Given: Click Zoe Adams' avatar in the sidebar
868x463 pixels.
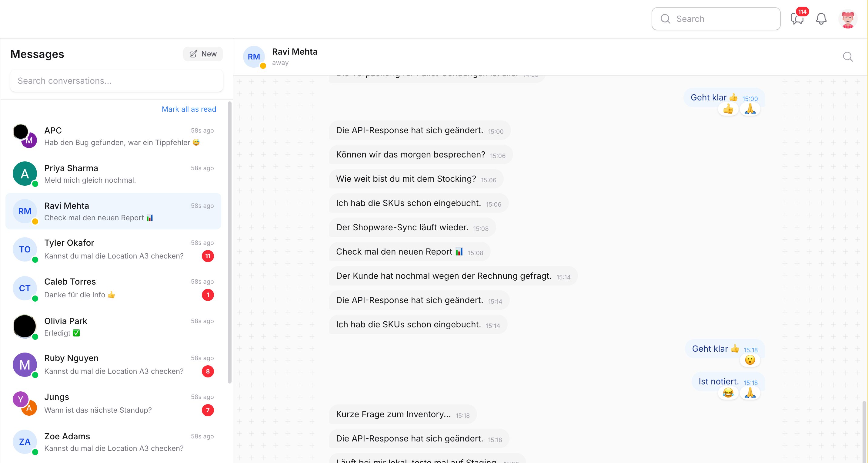Looking at the screenshot, I should click(24, 442).
